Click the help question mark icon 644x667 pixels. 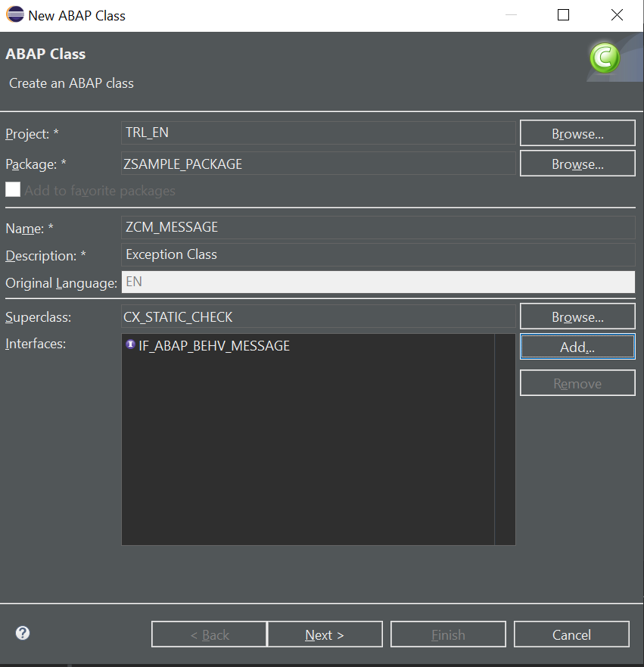pos(23,633)
